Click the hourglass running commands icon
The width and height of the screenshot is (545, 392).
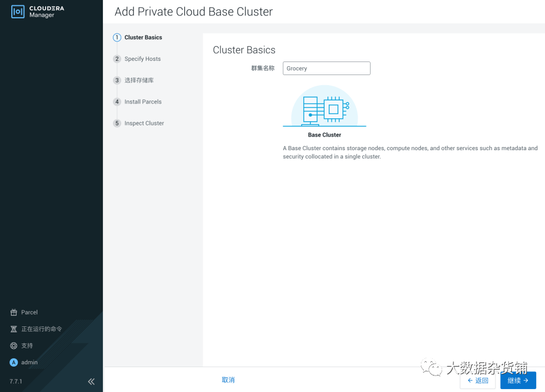14,329
